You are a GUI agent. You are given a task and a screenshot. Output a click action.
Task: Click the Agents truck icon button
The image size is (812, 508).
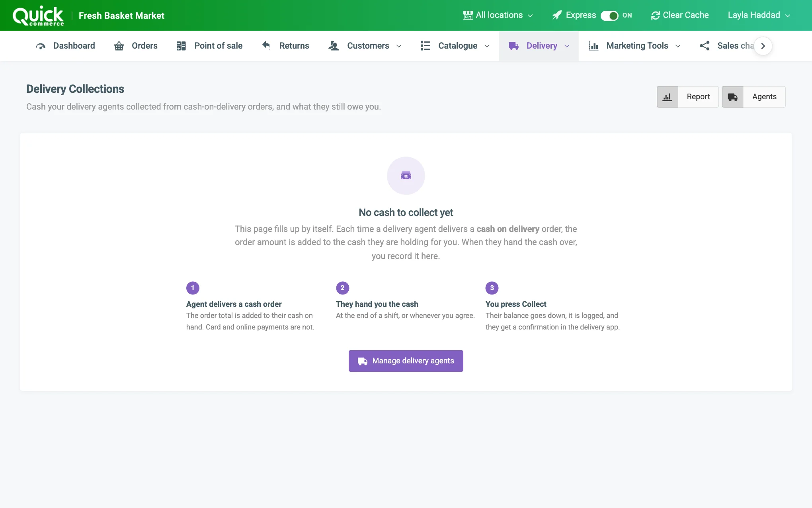coord(733,97)
